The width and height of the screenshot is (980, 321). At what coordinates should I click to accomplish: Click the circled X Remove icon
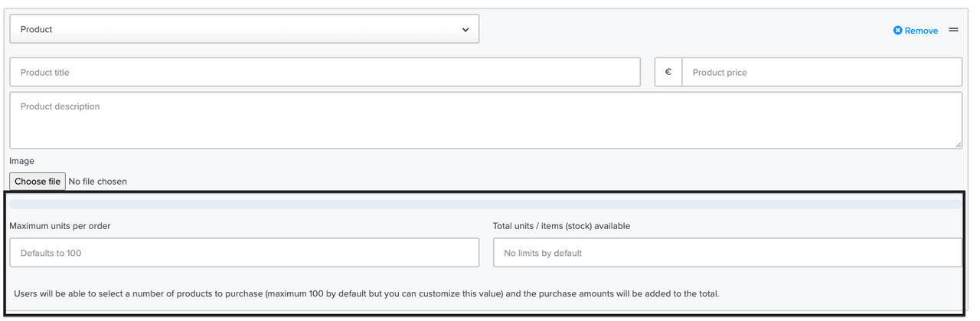point(897,31)
